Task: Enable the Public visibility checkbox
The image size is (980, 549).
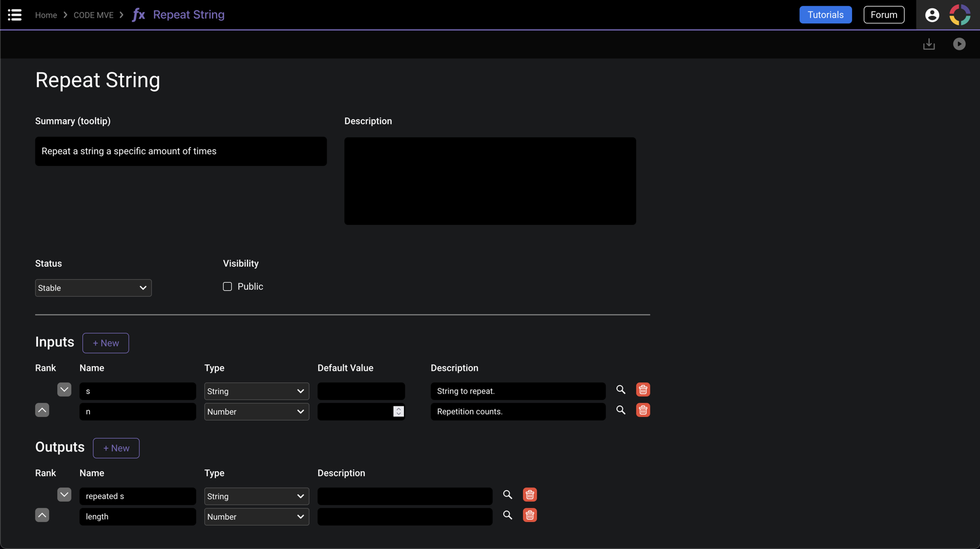Action: (x=227, y=287)
